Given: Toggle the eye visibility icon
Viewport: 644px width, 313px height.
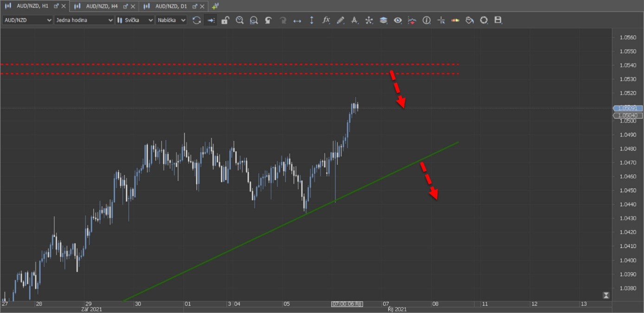Looking at the screenshot, I should 398,20.
